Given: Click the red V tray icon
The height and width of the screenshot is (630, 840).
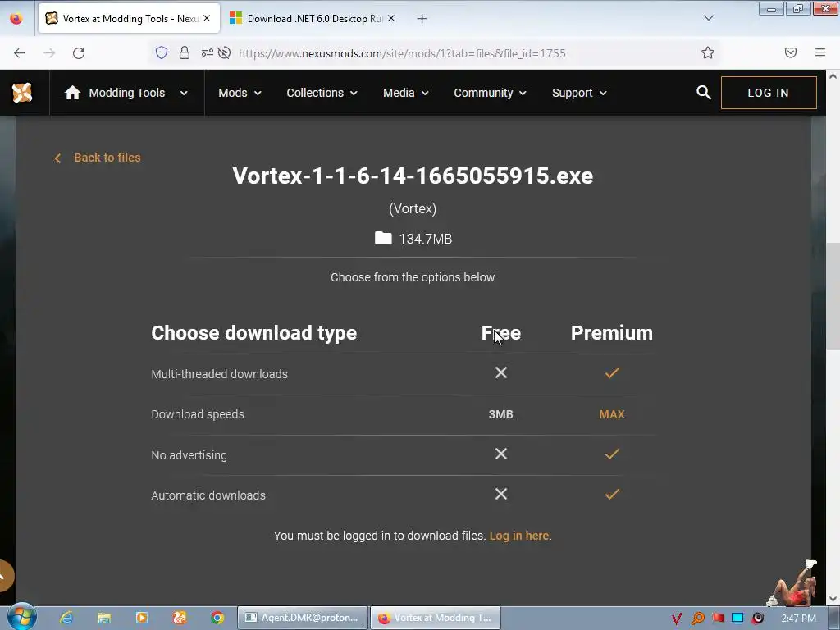Looking at the screenshot, I should click(x=677, y=619).
